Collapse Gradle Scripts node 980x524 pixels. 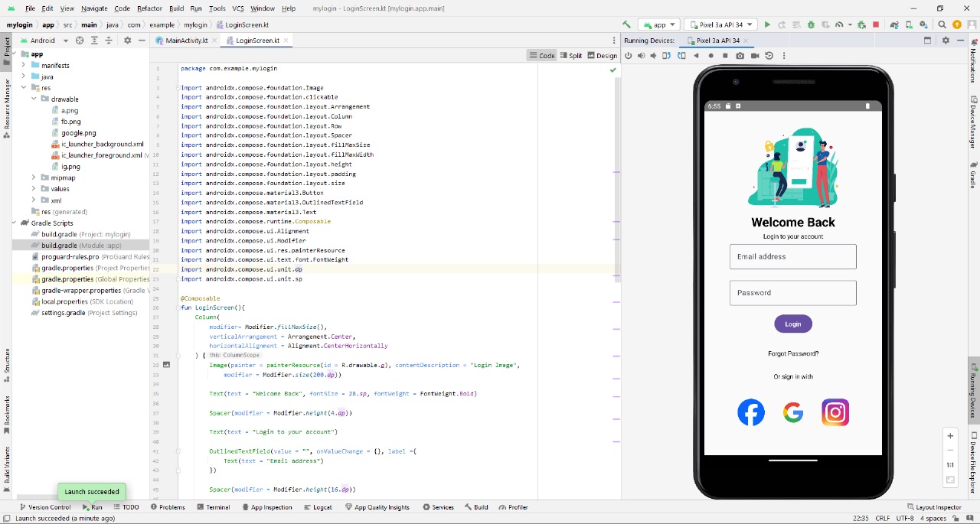[15, 223]
